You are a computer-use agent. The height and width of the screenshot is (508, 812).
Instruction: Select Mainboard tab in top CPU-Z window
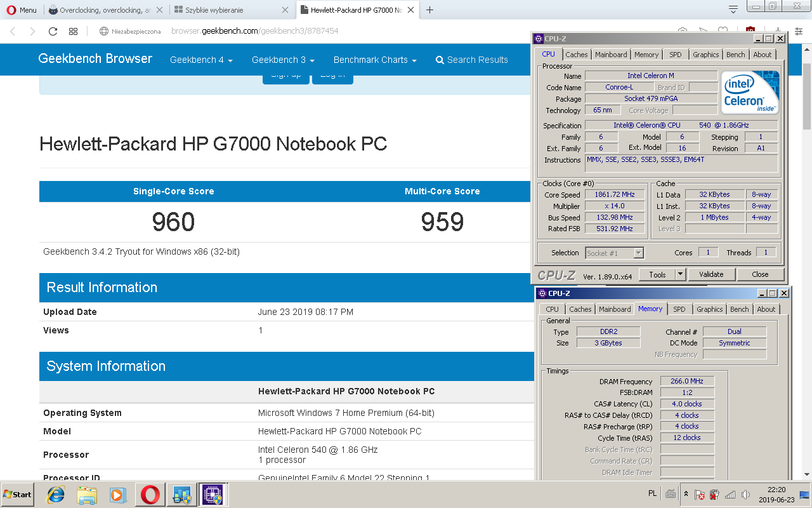611,55
